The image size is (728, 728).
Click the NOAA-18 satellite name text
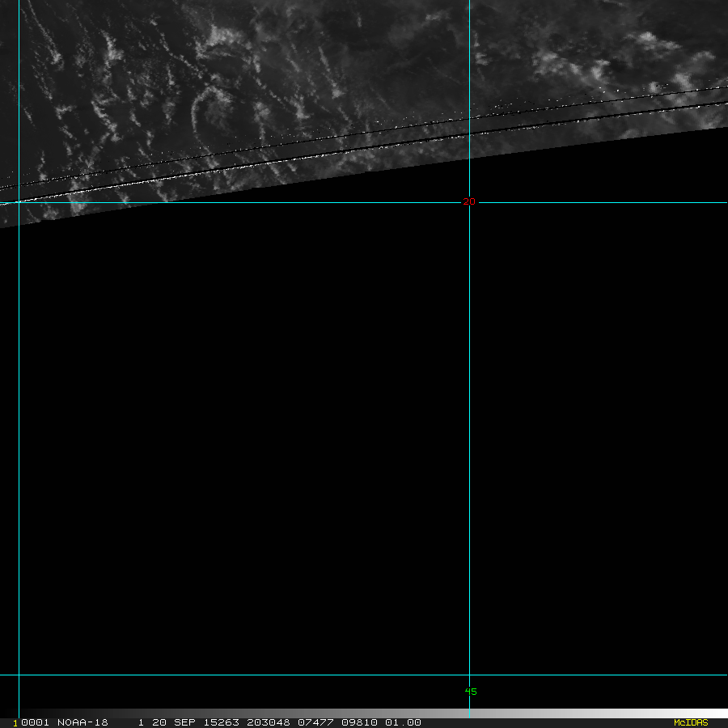tap(83, 722)
